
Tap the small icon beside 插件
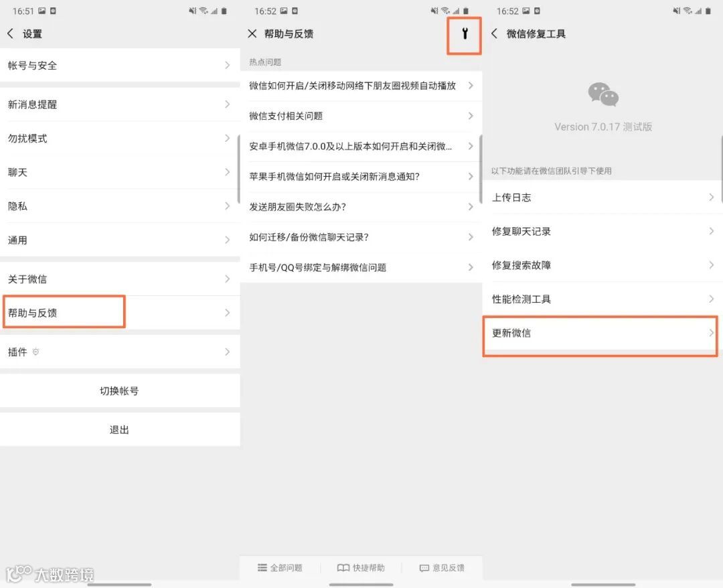(x=35, y=352)
